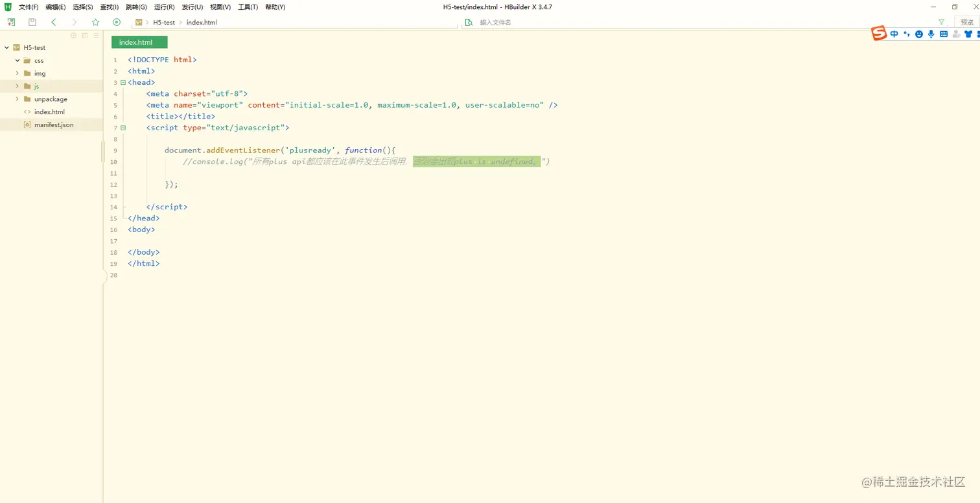Click the Sogou input method logo
This screenshot has width=980, height=503.
pyautogui.click(x=879, y=34)
